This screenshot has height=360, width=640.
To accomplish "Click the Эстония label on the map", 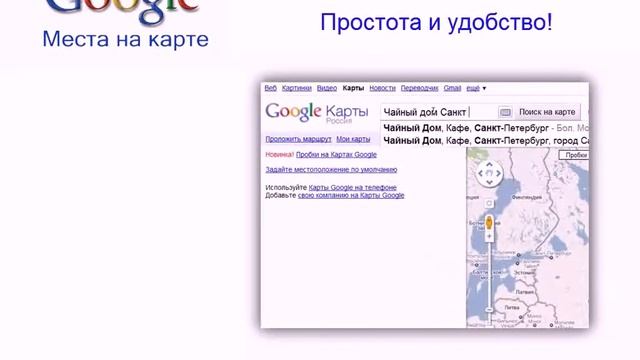I will click(523, 272).
